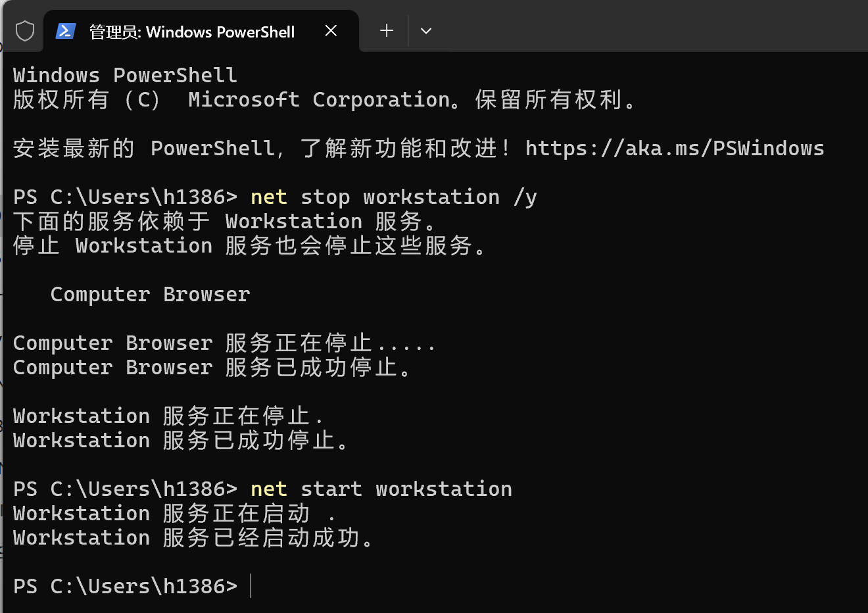Close the Windows PowerShell tab
This screenshot has width=868, height=613.
(331, 31)
